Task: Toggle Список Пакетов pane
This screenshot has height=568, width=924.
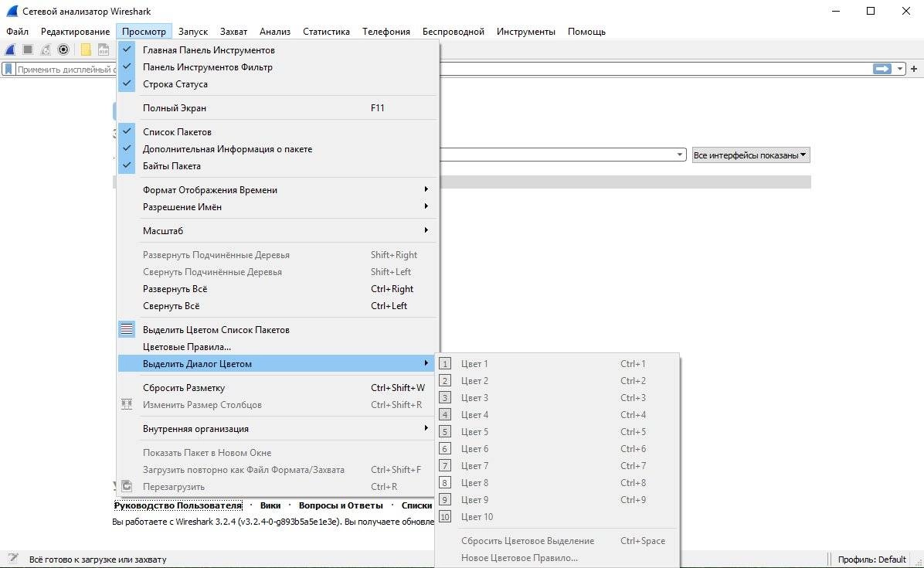Action: (x=277, y=132)
